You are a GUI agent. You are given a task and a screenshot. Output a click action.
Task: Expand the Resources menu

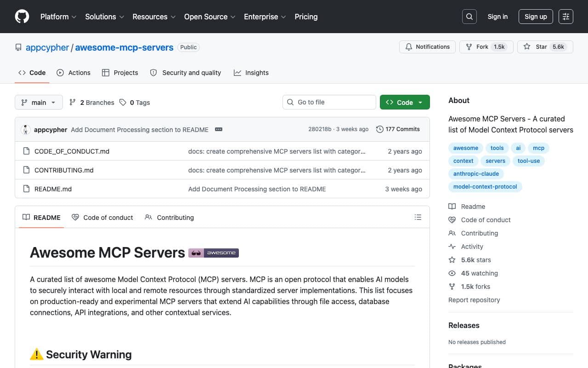tap(154, 17)
